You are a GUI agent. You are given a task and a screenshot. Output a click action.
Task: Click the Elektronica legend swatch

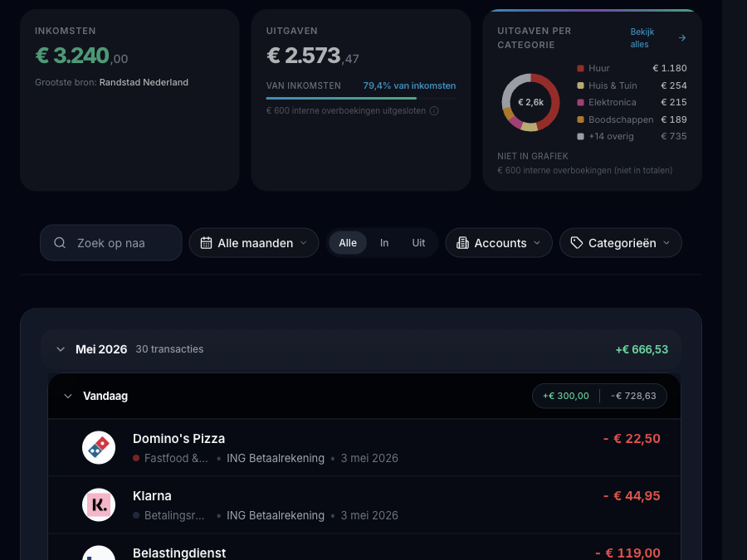(580, 102)
